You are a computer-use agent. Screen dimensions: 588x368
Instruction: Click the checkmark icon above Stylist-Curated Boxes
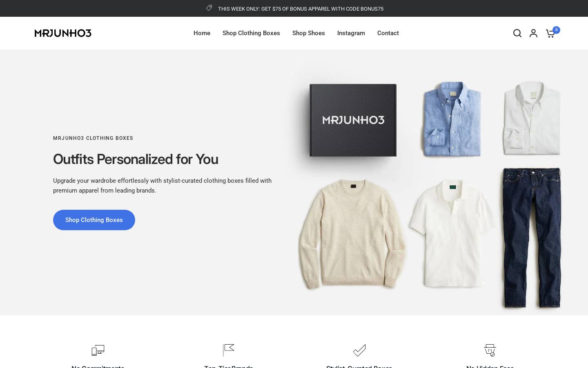tap(359, 350)
